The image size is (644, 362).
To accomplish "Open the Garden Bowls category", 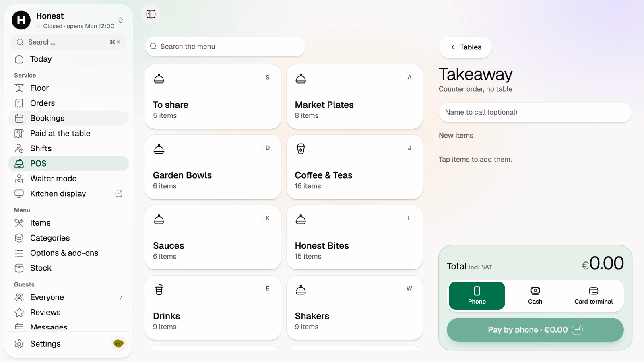I will (213, 167).
